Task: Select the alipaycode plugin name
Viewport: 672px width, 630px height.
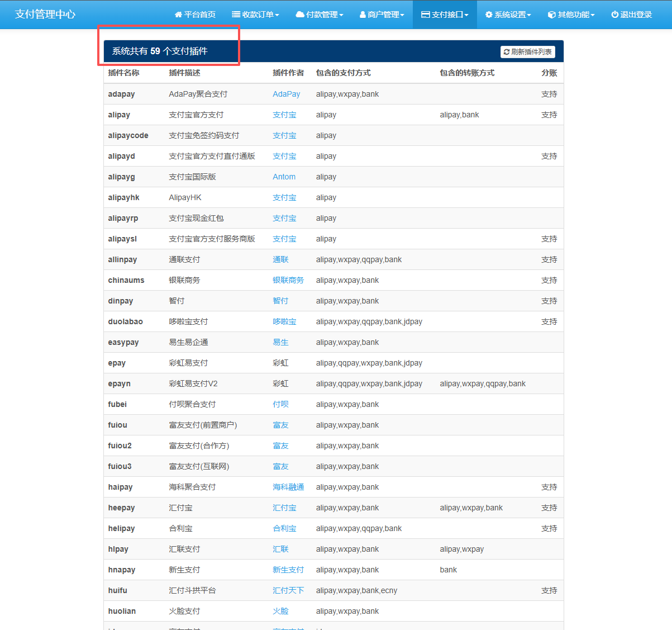Action: click(x=128, y=135)
